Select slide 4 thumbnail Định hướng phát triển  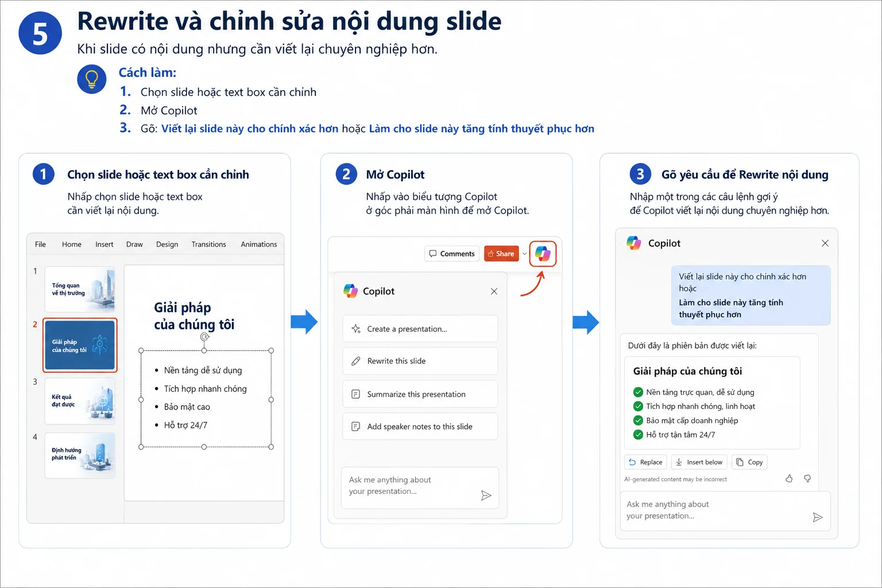click(x=80, y=455)
